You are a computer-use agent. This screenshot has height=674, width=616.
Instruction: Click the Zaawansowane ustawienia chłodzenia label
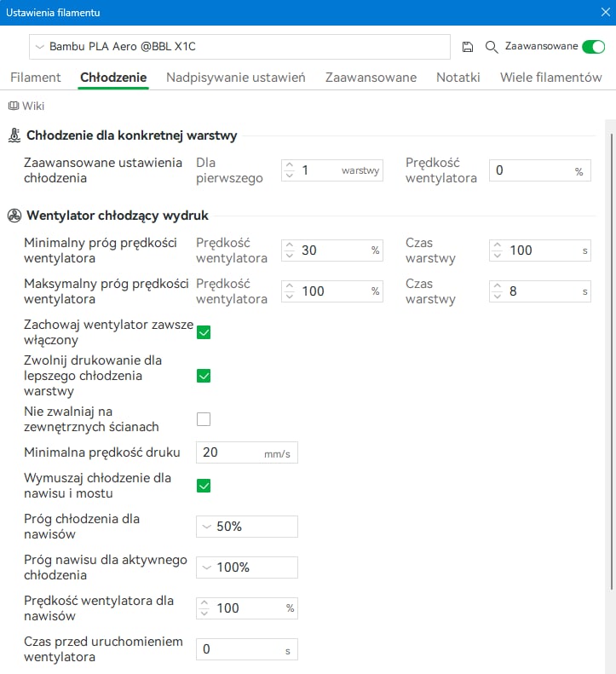tap(103, 170)
